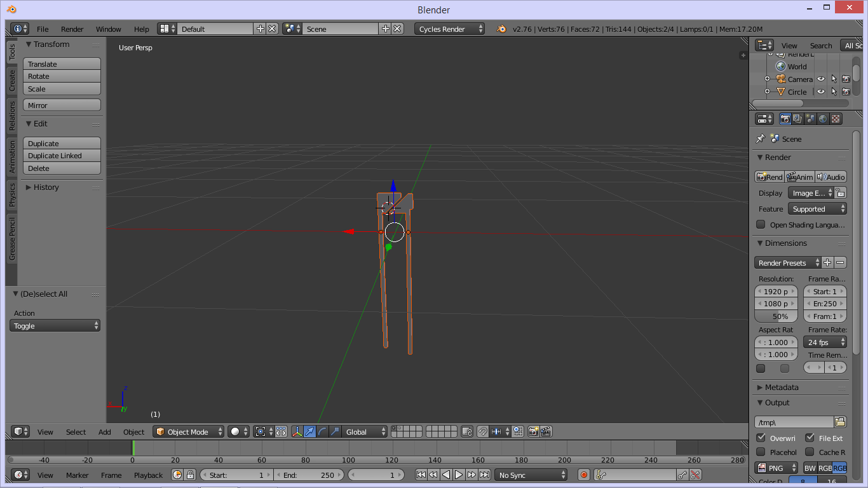The image size is (868, 488).
Task: Click the timeline range clock toggle icon
Action: [x=177, y=475]
